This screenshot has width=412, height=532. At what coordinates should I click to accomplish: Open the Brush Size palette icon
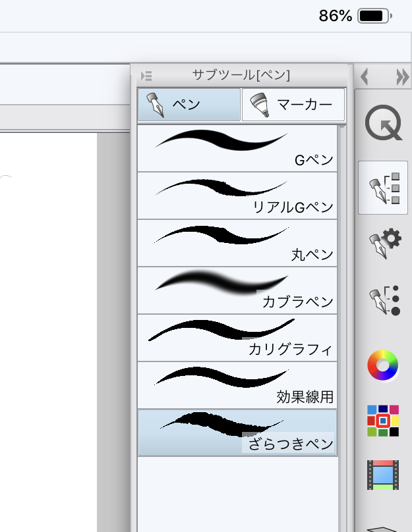383,300
